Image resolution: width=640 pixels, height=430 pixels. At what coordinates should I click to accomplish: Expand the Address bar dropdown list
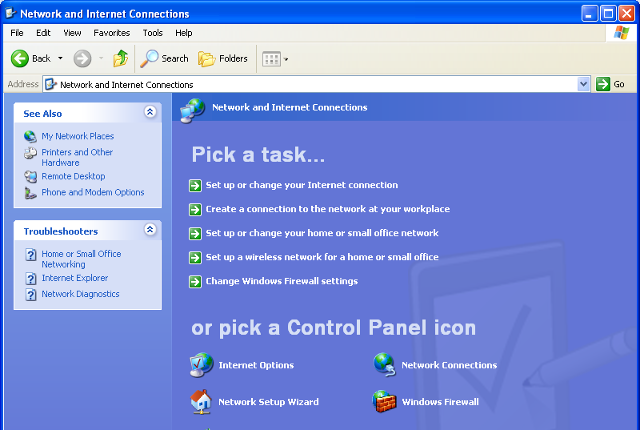coord(584,84)
